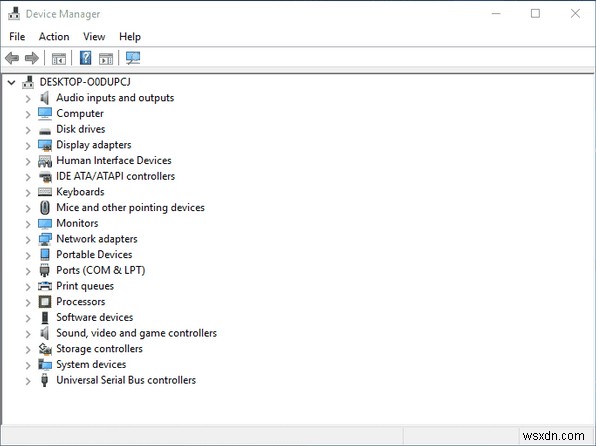The image size is (596, 446).
Task: Click the Storage controllers icon
Action: pos(45,349)
